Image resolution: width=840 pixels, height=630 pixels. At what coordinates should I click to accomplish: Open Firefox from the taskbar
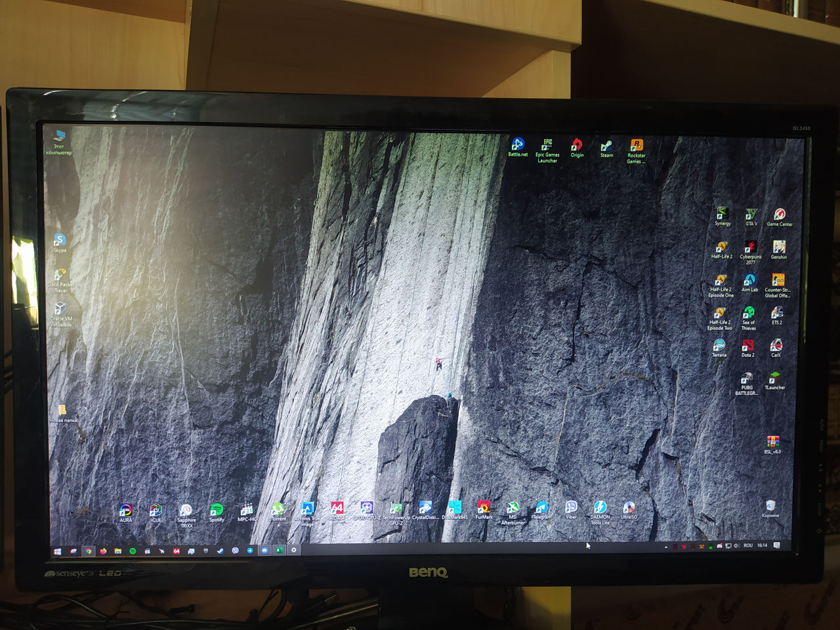[x=103, y=551]
